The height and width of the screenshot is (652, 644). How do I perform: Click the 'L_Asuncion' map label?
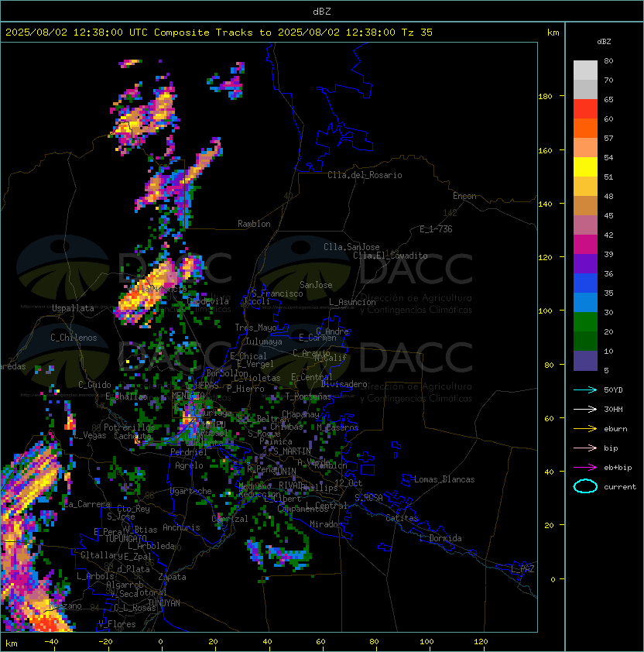[x=352, y=302]
